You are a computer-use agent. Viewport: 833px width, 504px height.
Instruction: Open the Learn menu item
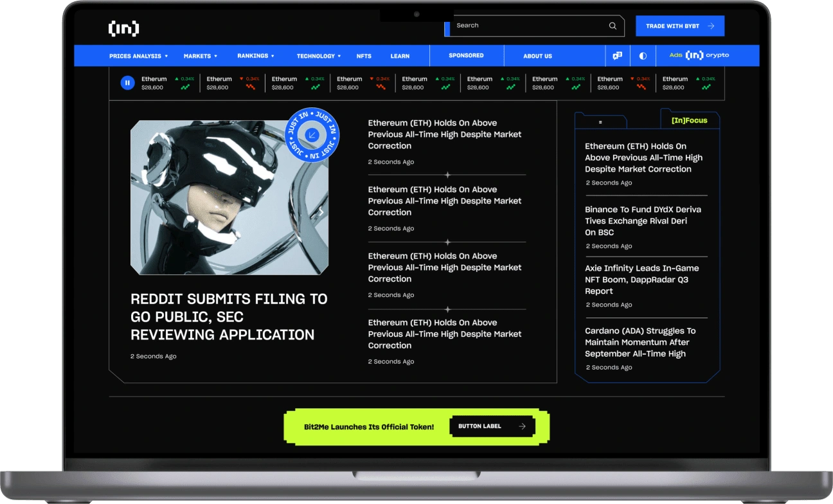[x=400, y=56]
